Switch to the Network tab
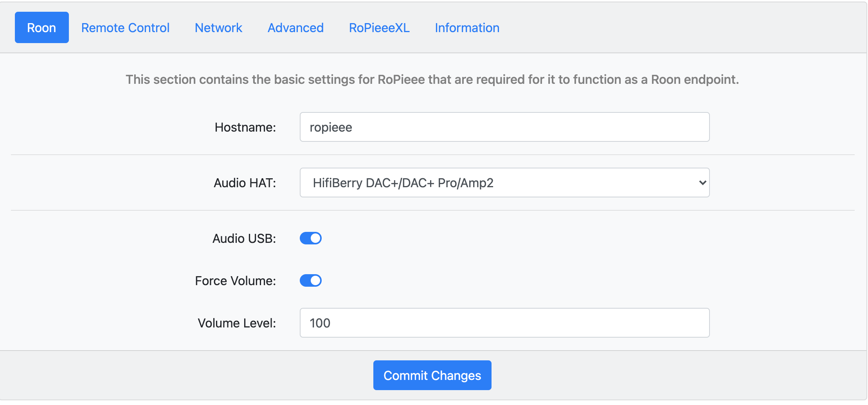Viewport: 868px width, 405px height. coord(218,28)
